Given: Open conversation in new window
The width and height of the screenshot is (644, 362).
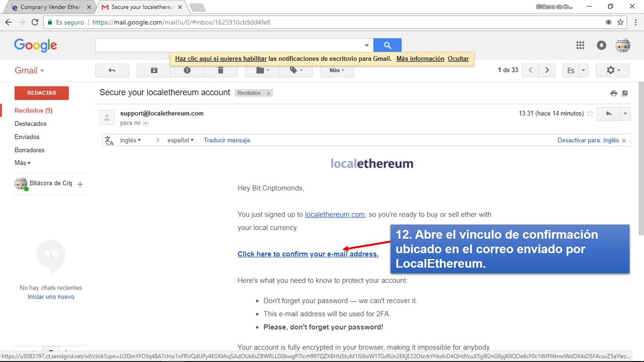Looking at the screenshot, I should click(x=625, y=93).
